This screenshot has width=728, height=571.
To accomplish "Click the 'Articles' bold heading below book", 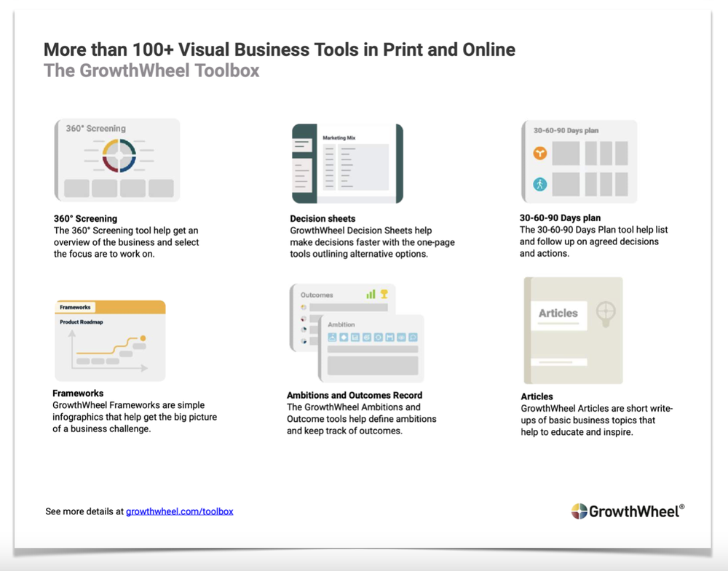I will (x=537, y=396).
